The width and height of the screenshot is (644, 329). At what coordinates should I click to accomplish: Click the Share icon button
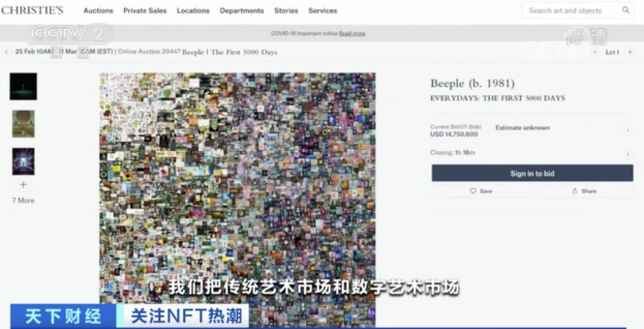575,191
